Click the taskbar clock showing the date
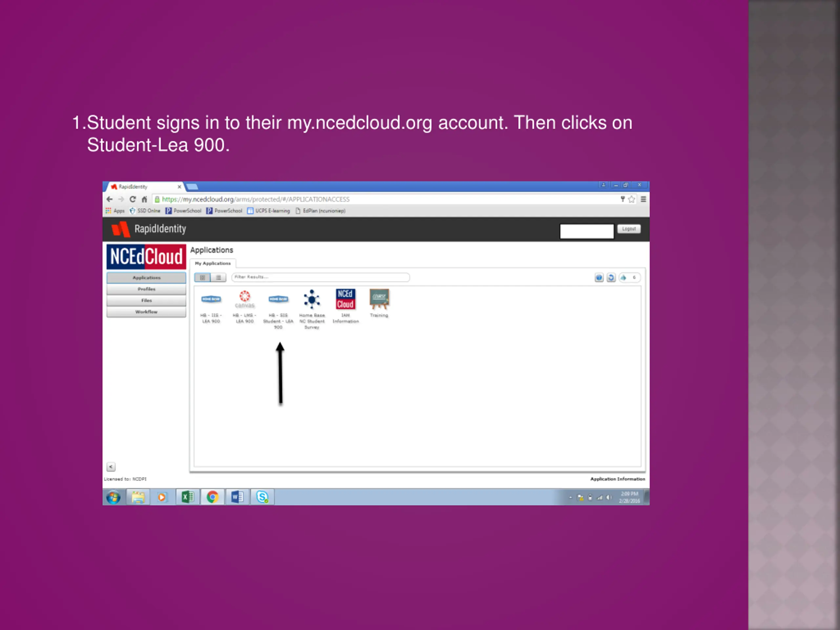840x630 pixels. pos(629,497)
